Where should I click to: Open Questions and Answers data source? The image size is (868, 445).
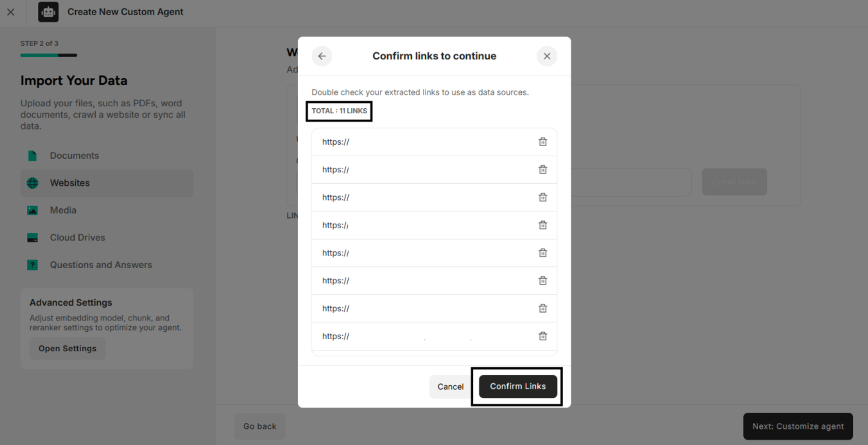[107, 265]
